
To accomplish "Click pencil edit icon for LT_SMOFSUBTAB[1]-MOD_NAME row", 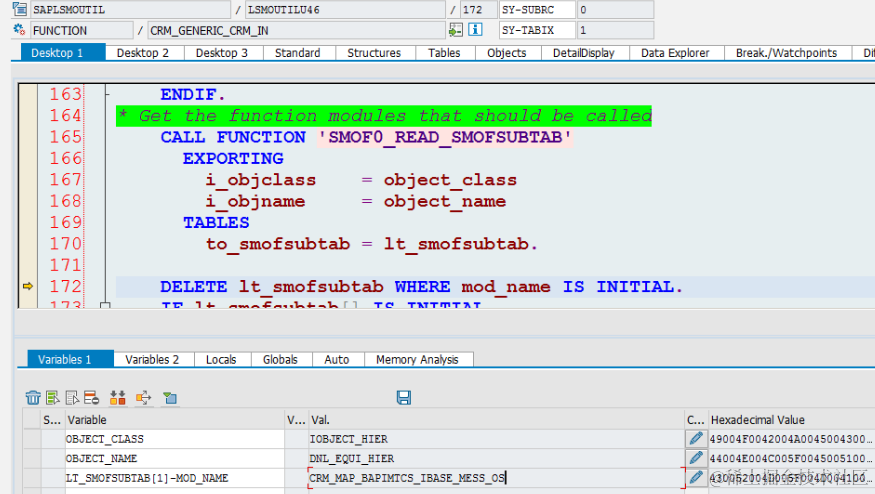I will (695, 478).
